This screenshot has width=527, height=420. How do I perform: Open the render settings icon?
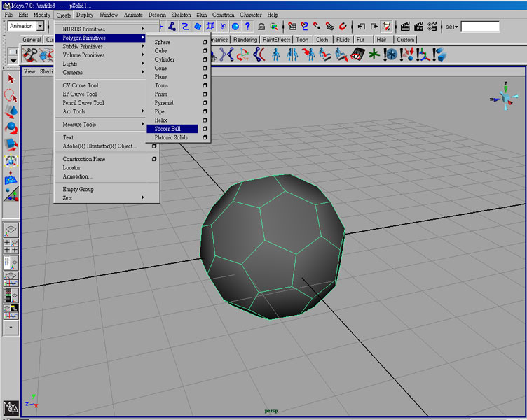432,26
